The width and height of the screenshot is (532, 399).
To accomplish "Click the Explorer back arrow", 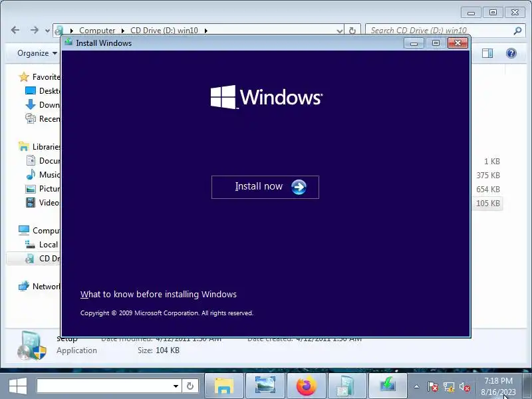I will (x=15, y=30).
